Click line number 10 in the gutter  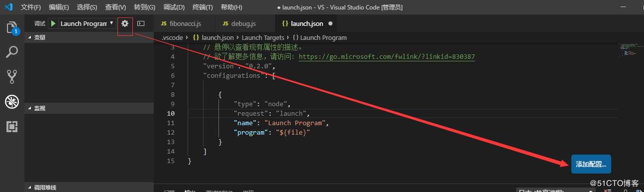[171, 114]
